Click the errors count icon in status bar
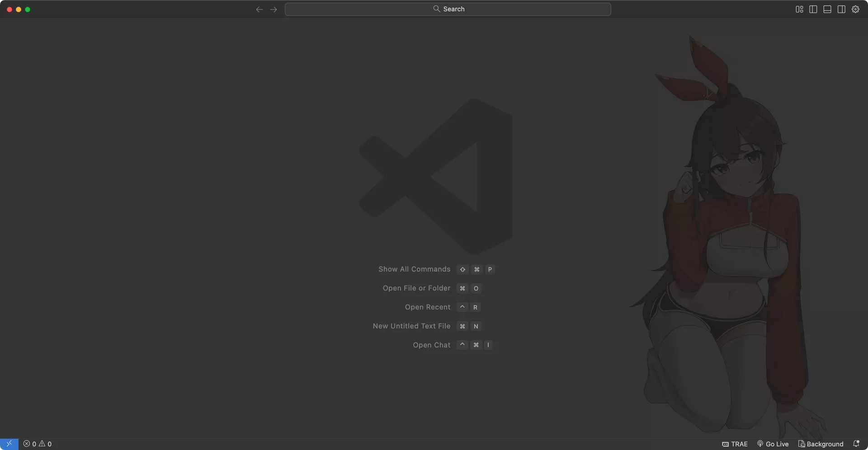 (x=27, y=444)
